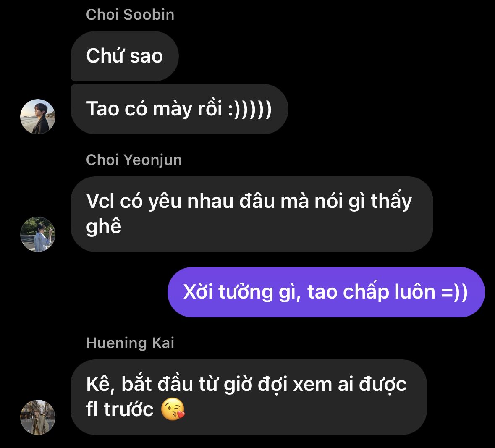Click 'chấp luôn' in the purple bubble

pyautogui.click(x=389, y=292)
